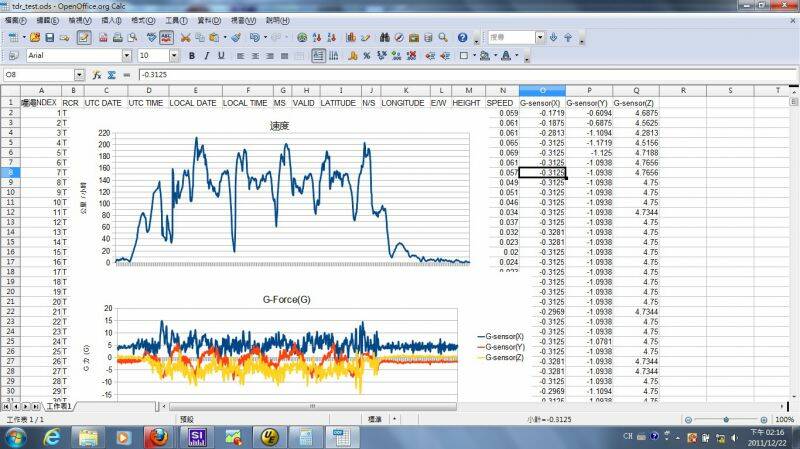Open Find & Replace binoculars icon
The image size is (800, 449).
coord(385,38)
